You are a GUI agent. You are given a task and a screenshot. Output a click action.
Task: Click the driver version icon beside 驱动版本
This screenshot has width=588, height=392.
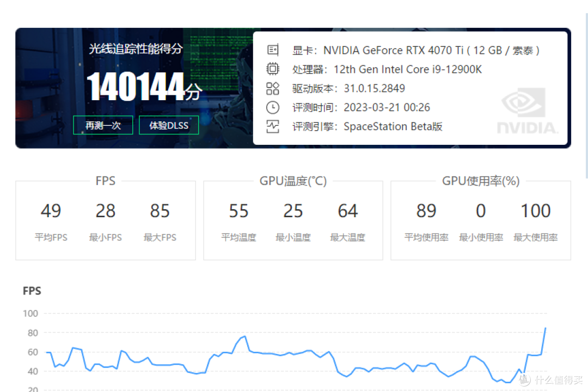point(273,89)
